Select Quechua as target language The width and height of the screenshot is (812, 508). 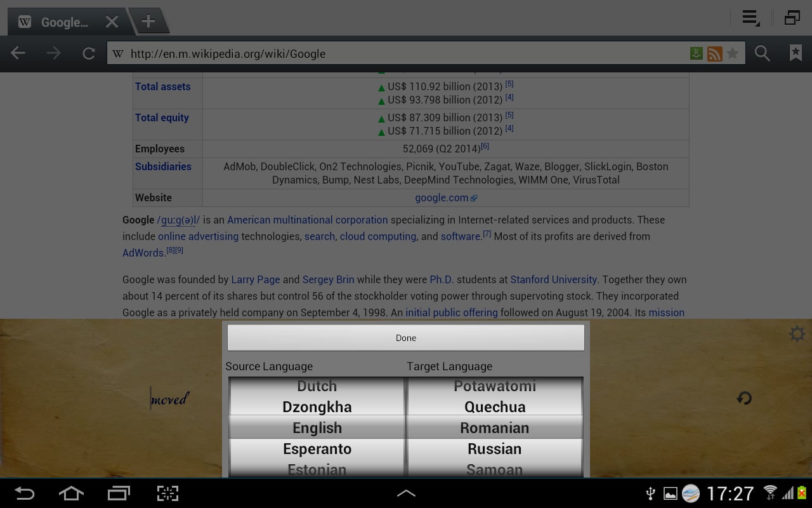(x=495, y=407)
